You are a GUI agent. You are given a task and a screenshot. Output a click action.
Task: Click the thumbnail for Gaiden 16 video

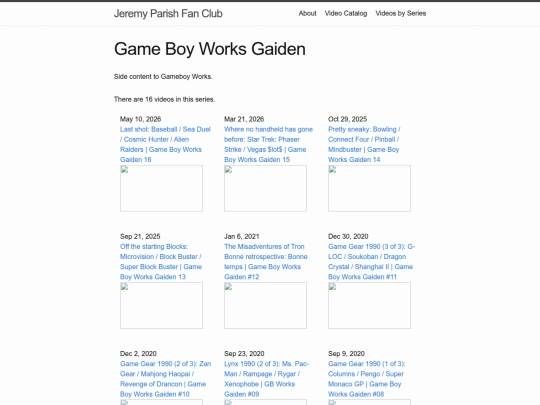coord(161,188)
